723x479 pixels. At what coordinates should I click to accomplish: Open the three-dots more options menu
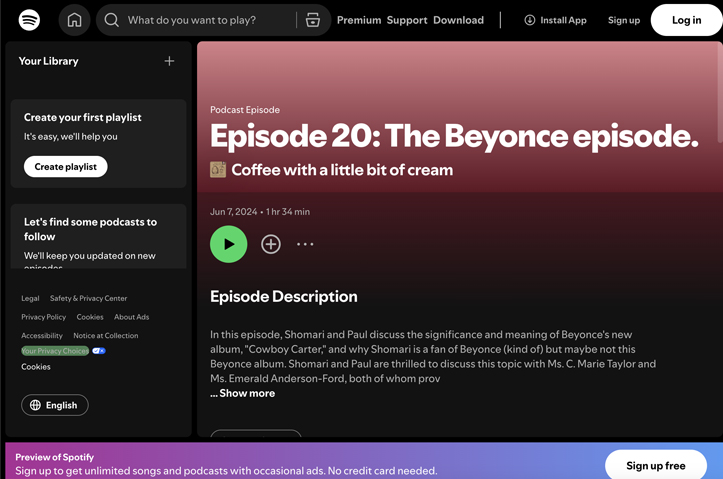[x=305, y=244]
